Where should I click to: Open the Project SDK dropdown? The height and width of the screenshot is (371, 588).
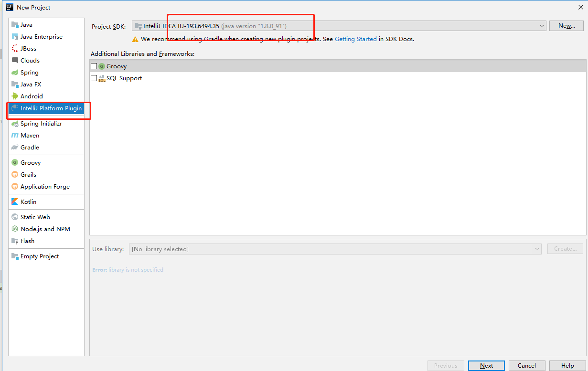click(x=339, y=26)
